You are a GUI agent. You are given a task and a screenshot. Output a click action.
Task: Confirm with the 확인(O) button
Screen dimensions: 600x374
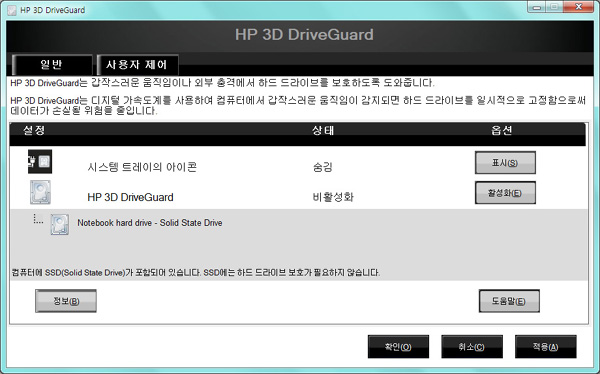(398, 347)
